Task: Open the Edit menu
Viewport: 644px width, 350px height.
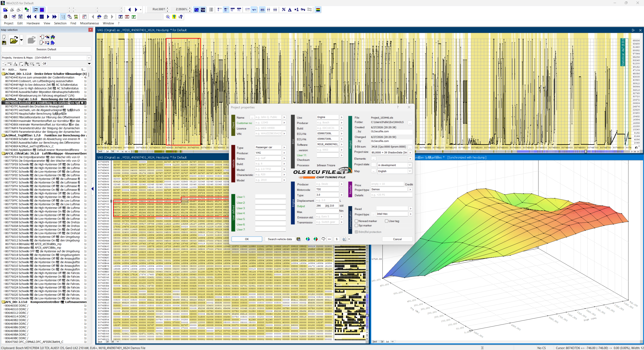Action: pos(20,23)
